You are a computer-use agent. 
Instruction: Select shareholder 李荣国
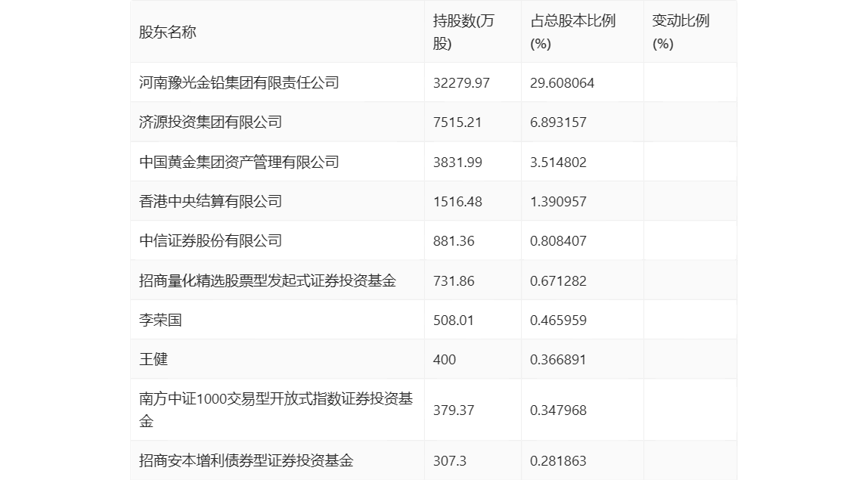[x=160, y=320]
